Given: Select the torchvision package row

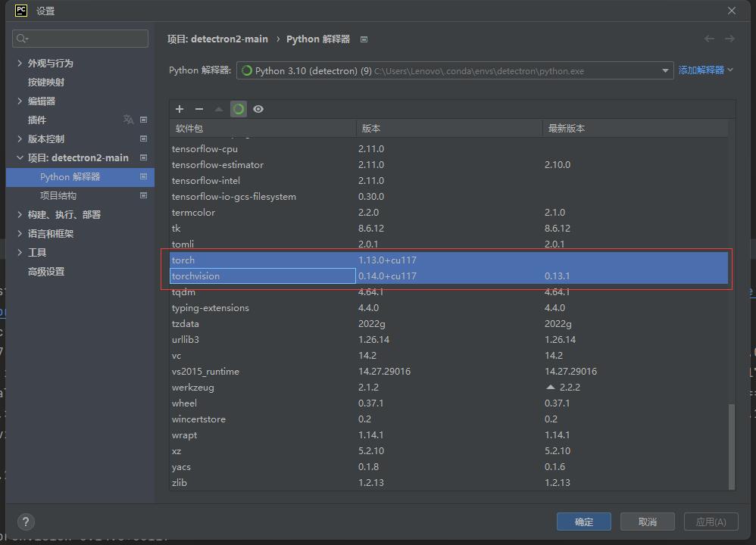Looking at the screenshot, I should coord(449,276).
